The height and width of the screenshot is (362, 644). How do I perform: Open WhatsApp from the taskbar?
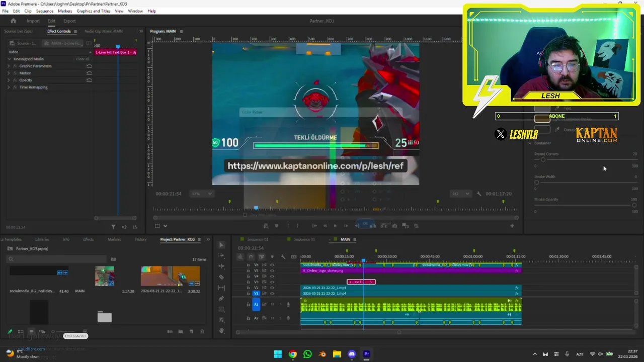pyautogui.click(x=307, y=354)
